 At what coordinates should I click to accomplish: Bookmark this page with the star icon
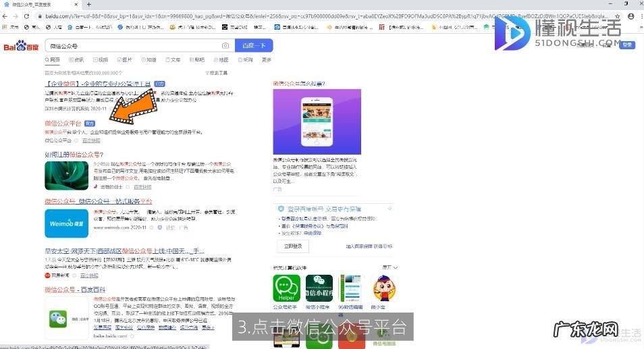point(617,16)
